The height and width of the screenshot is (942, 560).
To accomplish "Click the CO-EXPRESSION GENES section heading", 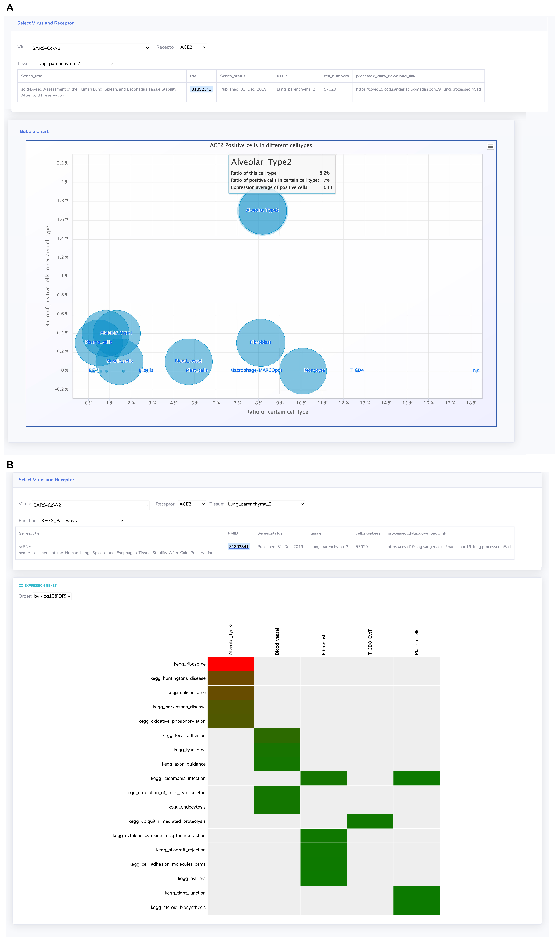I will point(37,585).
